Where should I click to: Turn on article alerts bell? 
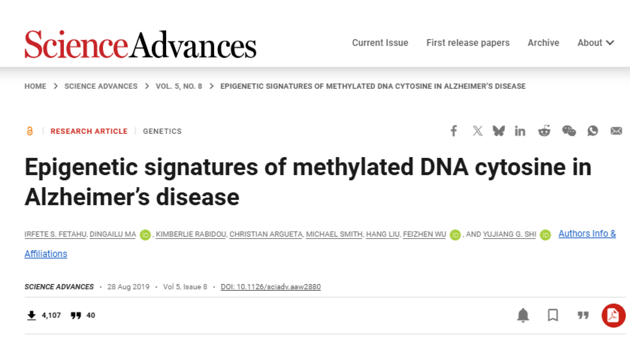pyautogui.click(x=523, y=315)
